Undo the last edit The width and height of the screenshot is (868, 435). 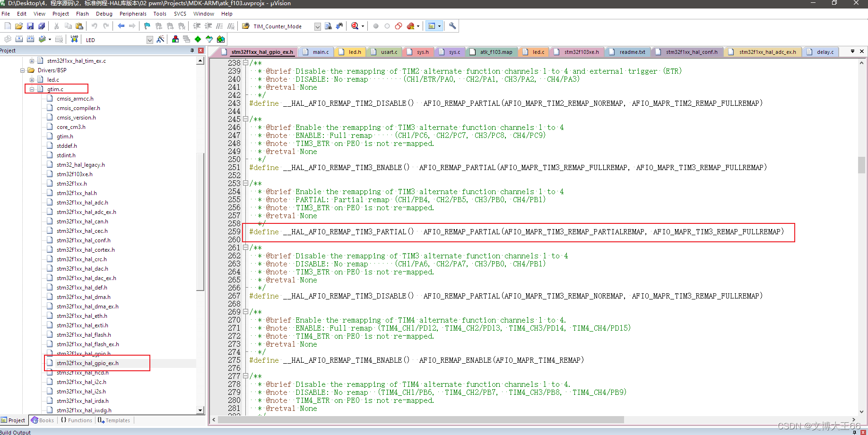coord(95,26)
